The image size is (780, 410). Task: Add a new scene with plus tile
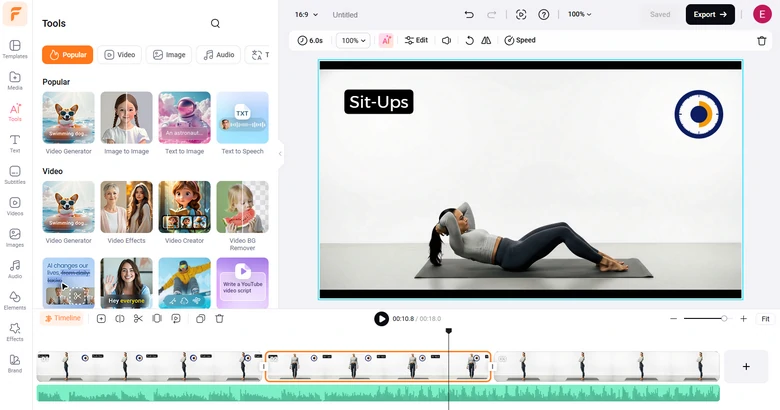pyautogui.click(x=746, y=367)
